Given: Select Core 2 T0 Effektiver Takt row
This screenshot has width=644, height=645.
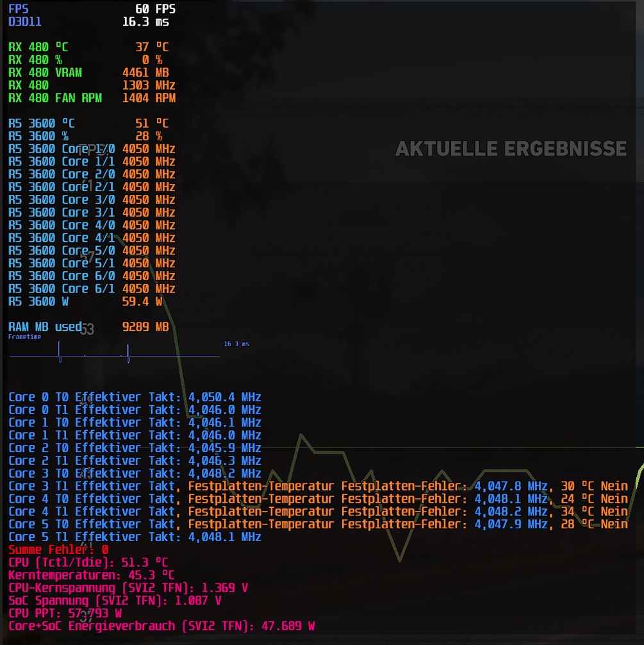Looking at the screenshot, I should tap(135, 448).
